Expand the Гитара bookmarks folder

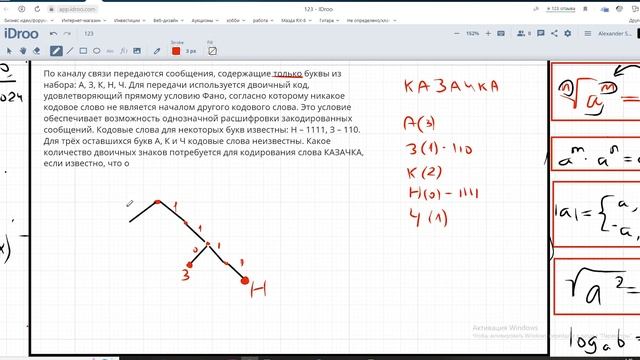[329, 20]
